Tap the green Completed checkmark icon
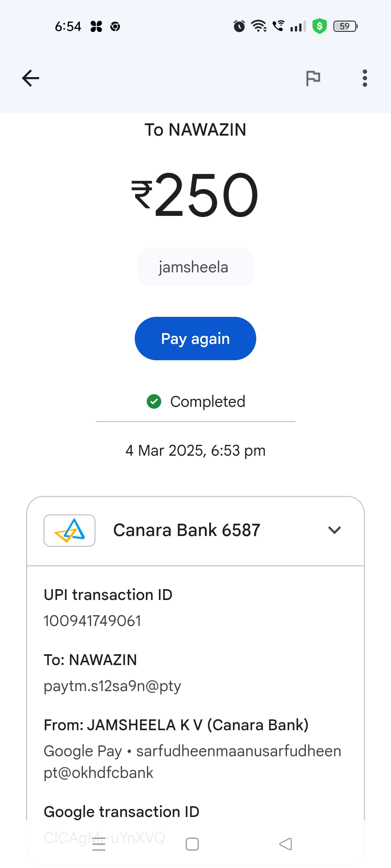391x868 pixels. pos(154,401)
